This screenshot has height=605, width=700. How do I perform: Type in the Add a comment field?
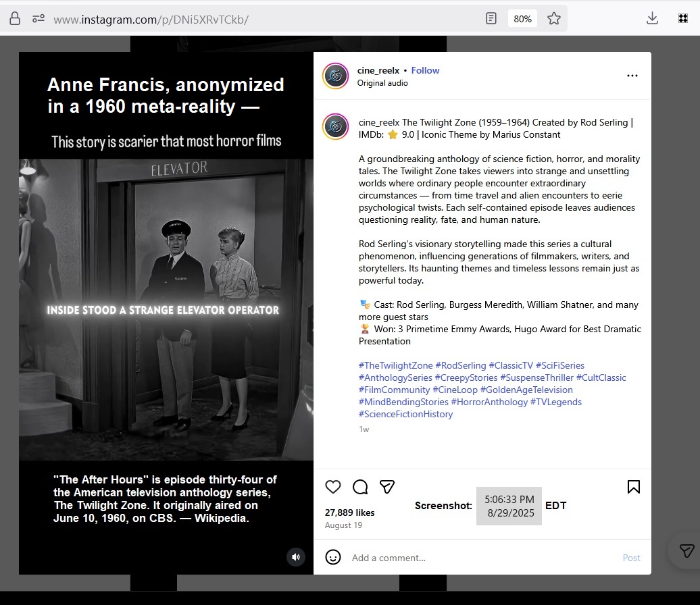pyautogui.click(x=473, y=558)
